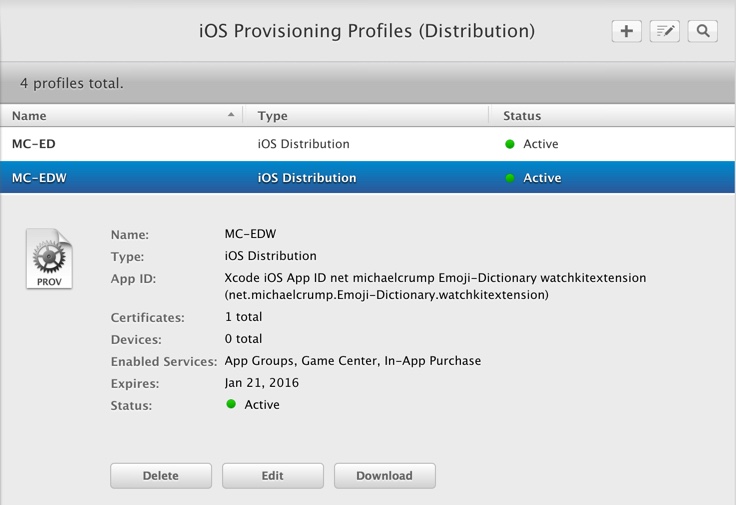
Task: Click the 'Type:' label in details
Action: tap(127, 257)
